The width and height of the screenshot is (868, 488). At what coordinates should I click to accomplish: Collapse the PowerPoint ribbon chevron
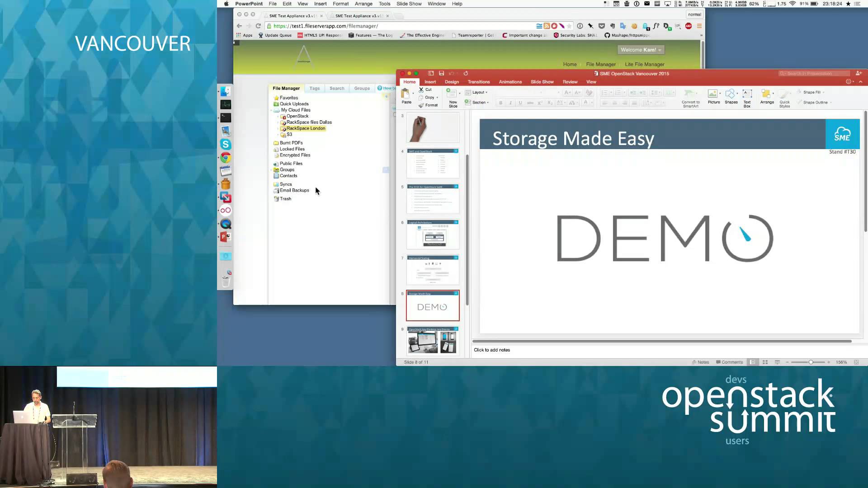pos(860,82)
